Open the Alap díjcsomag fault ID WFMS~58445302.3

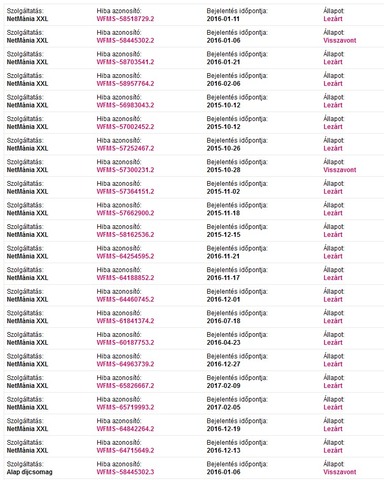[x=125, y=472]
